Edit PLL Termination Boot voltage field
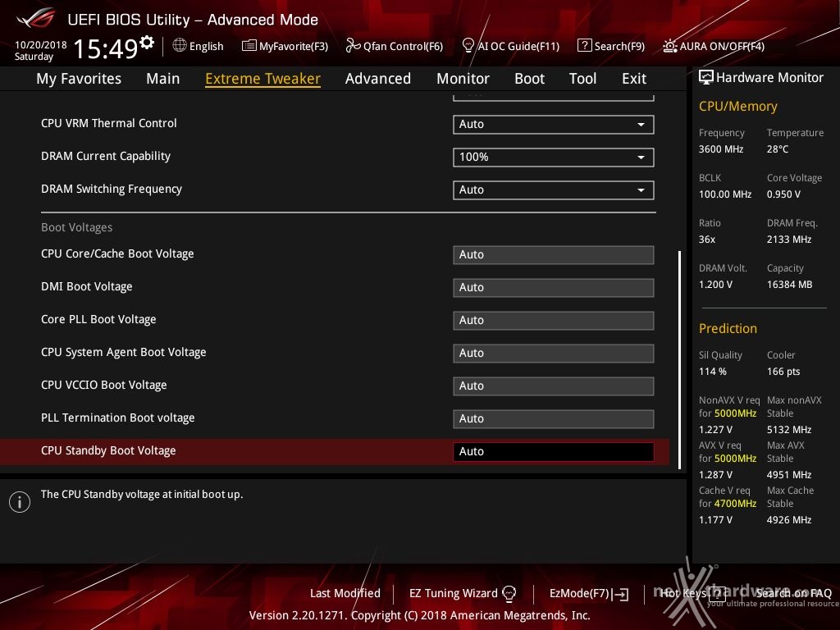The image size is (840, 630). 553,418
